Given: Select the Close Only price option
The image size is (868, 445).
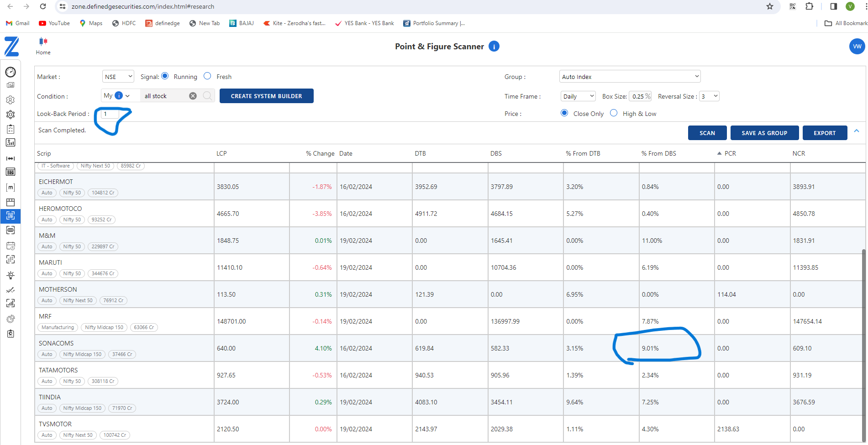Looking at the screenshot, I should click(564, 113).
